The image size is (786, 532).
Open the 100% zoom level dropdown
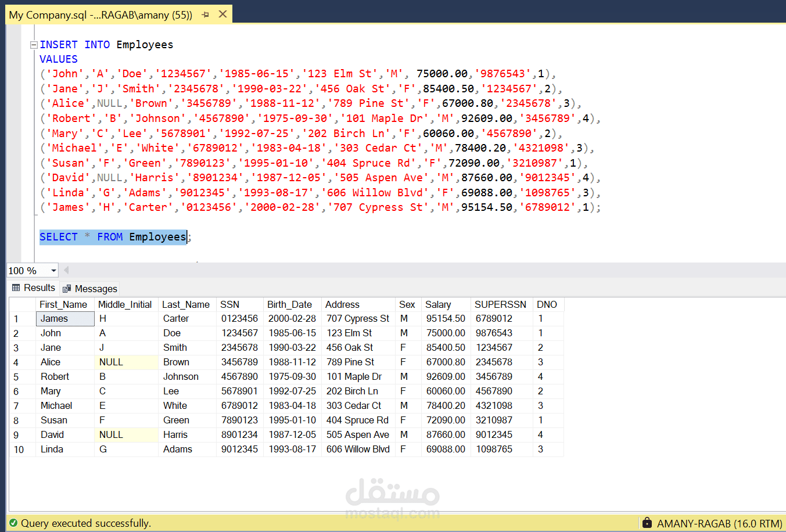click(x=52, y=270)
